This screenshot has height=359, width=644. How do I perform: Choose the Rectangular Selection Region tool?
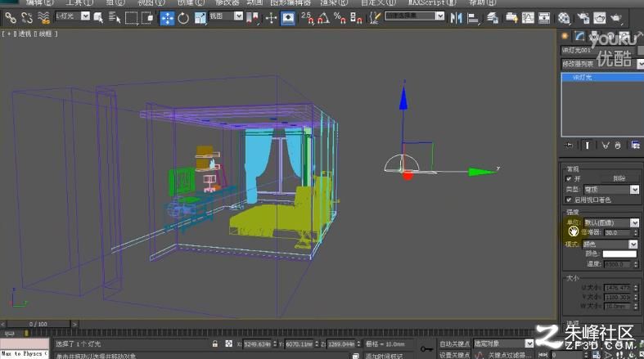pos(131,18)
